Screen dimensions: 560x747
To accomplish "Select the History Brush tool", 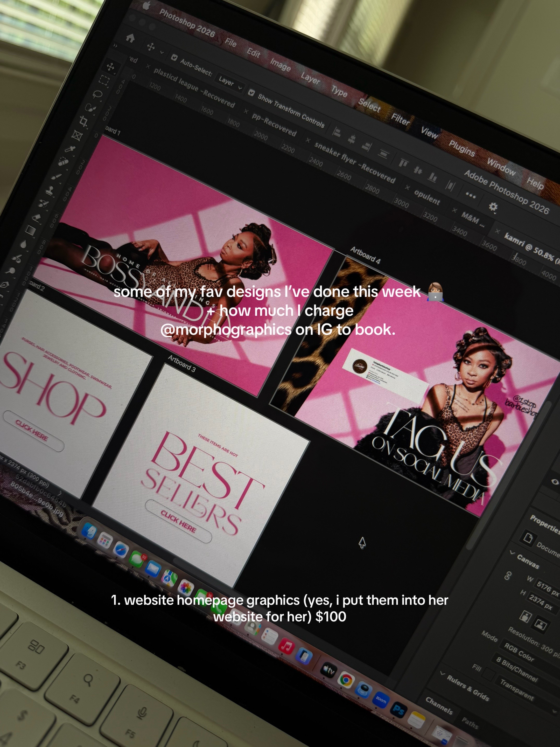I will click(x=44, y=204).
